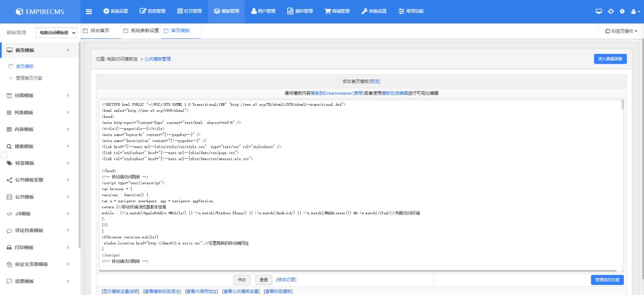The height and width of the screenshot is (295, 644).
Task: Click 查看JS调用地址 link
Action: [202, 291]
